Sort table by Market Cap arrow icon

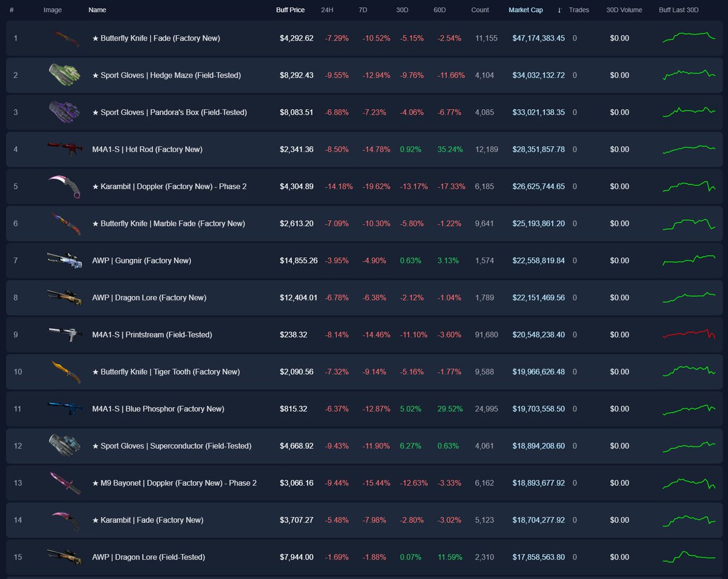point(559,10)
